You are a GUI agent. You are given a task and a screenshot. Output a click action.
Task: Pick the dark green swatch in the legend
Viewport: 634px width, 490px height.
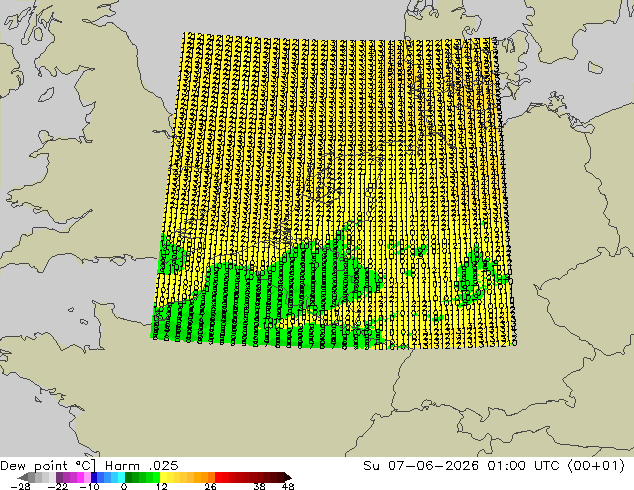coord(129,477)
